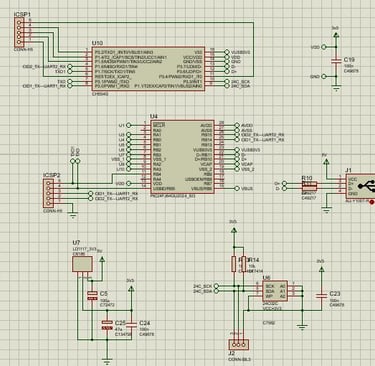Click the ground symbol beside the J1 connector

(327, 210)
